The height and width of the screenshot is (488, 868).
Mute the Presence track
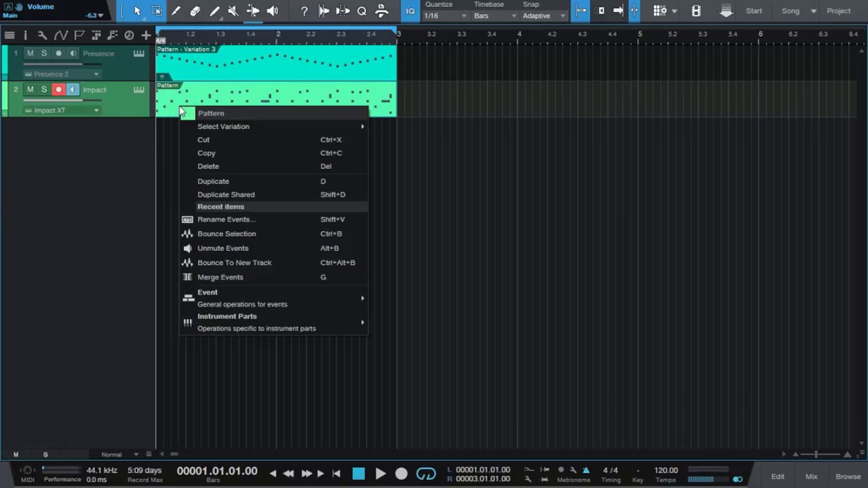point(30,54)
